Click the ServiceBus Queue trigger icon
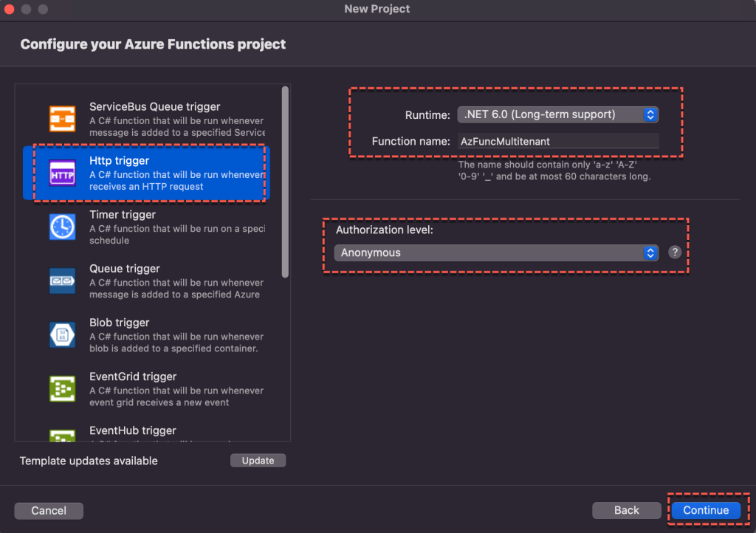Screen dimensions: 756x533 62,119
